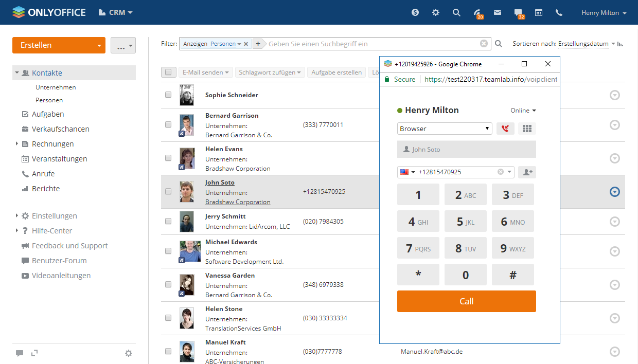Click the search magnifier in top bar
This screenshot has width=638, height=364.
[456, 12]
